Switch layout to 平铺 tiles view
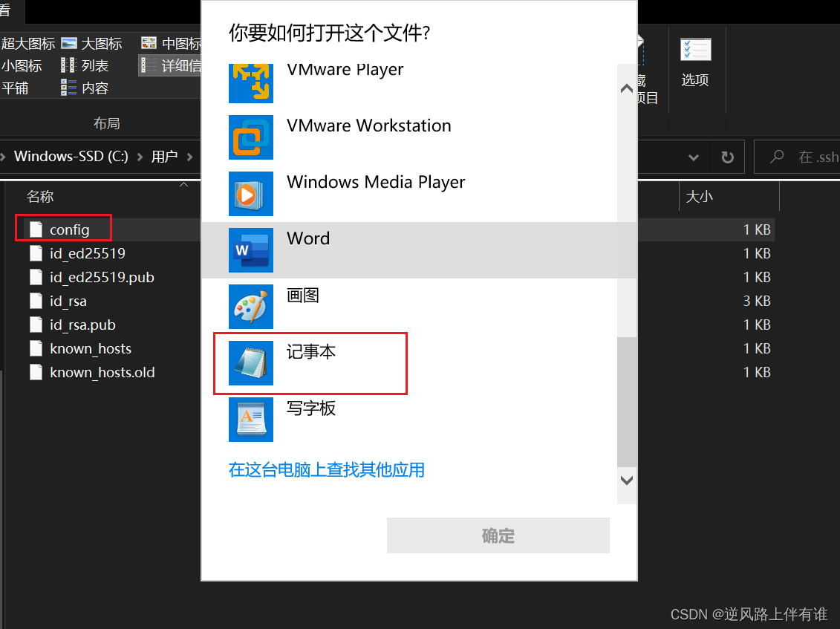840x629 pixels. [x=15, y=88]
